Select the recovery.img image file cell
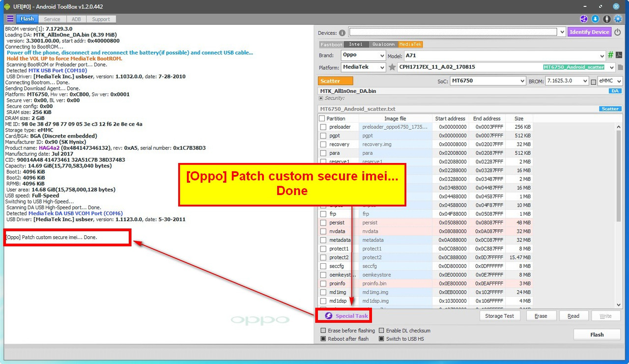The height and width of the screenshot is (364, 629). tap(395, 144)
